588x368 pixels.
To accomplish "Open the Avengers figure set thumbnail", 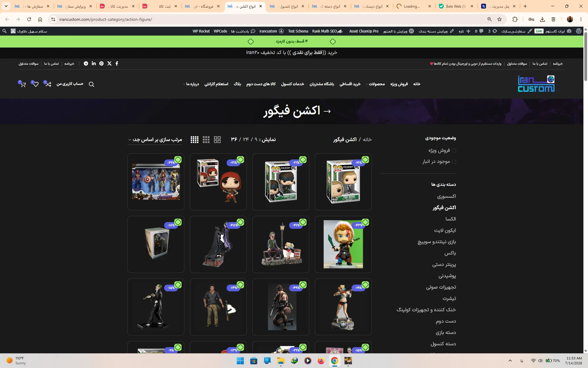I will (156, 182).
